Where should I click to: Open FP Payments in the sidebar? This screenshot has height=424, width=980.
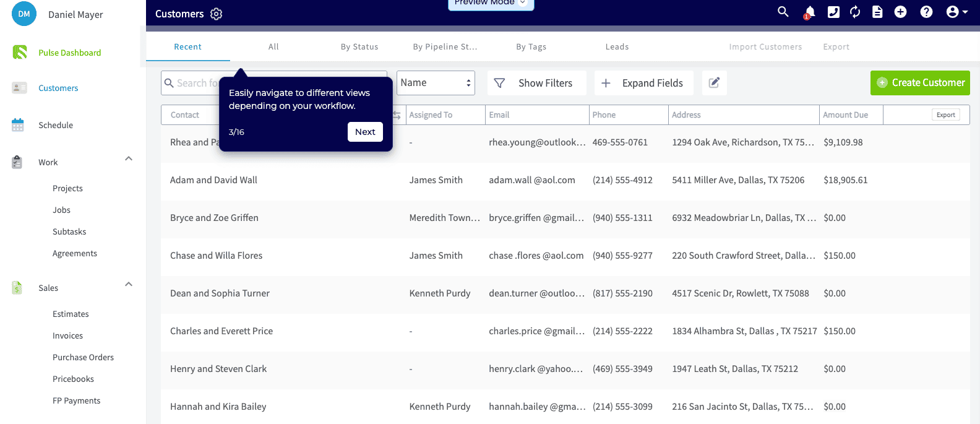click(x=76, y=400)
